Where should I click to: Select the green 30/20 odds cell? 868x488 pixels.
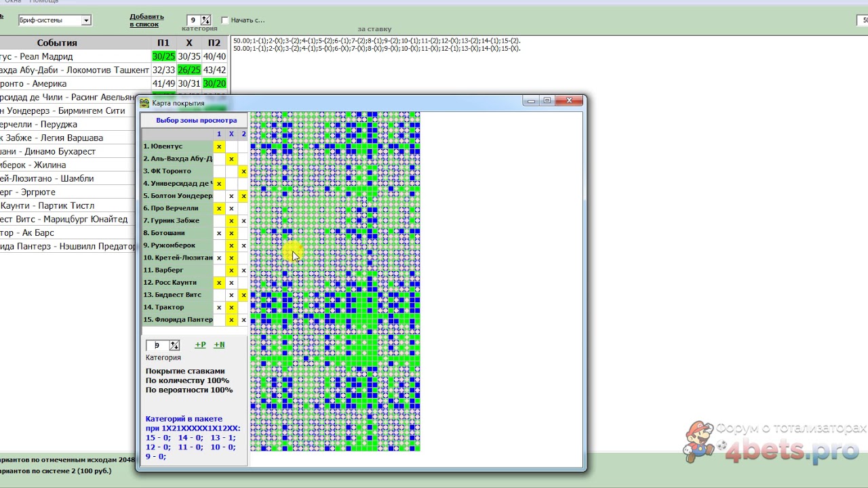214,83
